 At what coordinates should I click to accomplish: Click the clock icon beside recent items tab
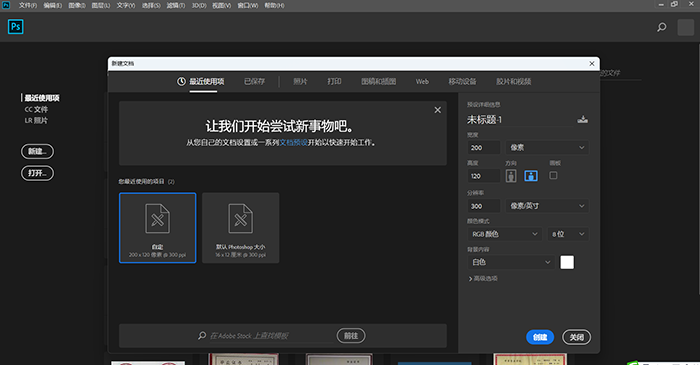(181, 81)
